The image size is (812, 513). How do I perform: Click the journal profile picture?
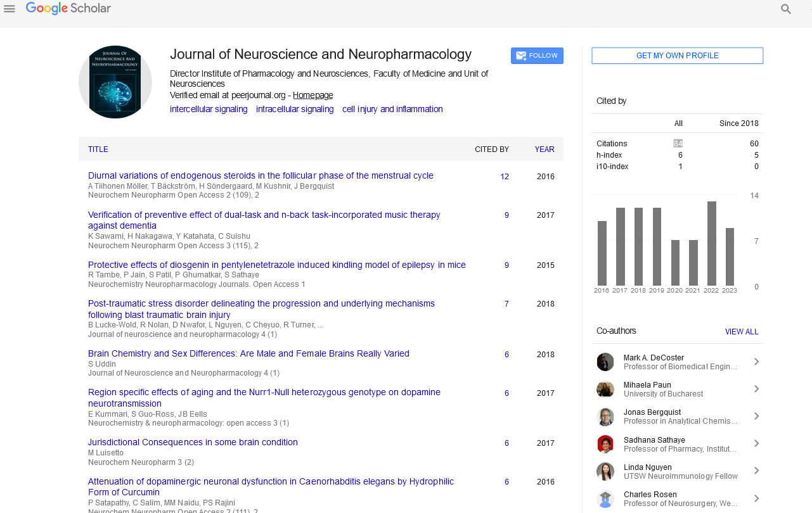[x=115, y=82]
